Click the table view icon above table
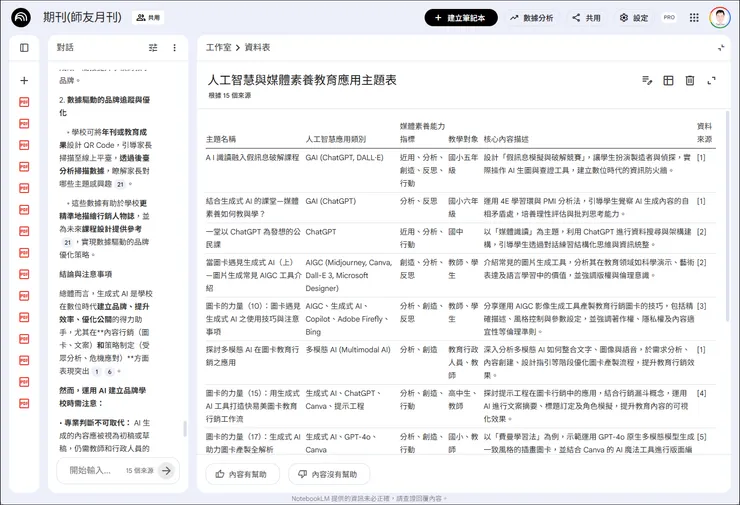 tap(668, 81)
